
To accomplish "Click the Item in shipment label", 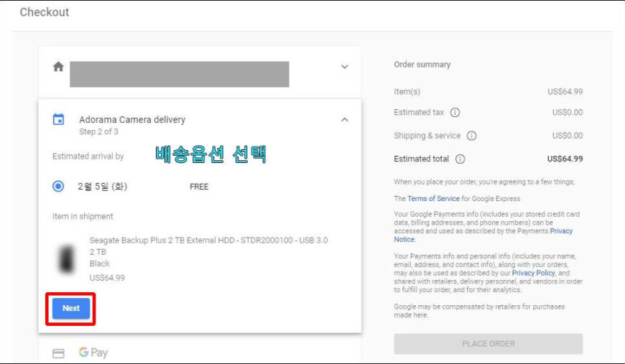I will pyautogui.click(x=83, y=216).
